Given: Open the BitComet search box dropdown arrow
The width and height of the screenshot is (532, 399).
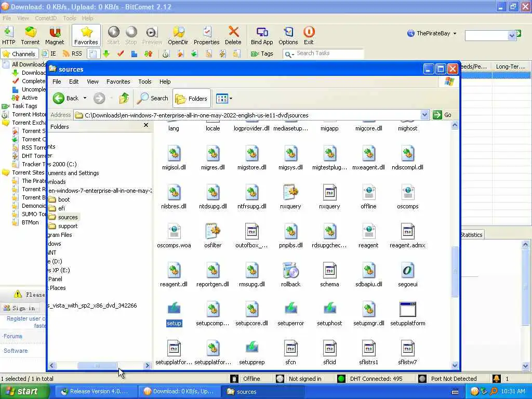Looking at the screenshot, I should (512, 35).
